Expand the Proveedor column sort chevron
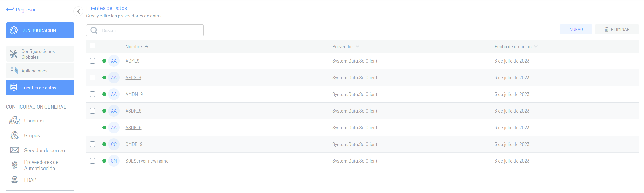Viewport: 644px width, 193px height. coord(358,46)
